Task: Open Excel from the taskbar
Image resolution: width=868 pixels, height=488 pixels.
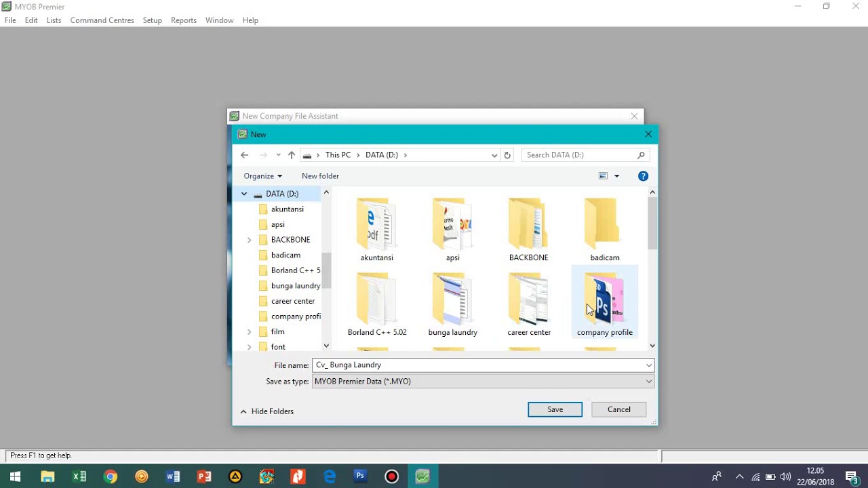Action: (79, 476)
